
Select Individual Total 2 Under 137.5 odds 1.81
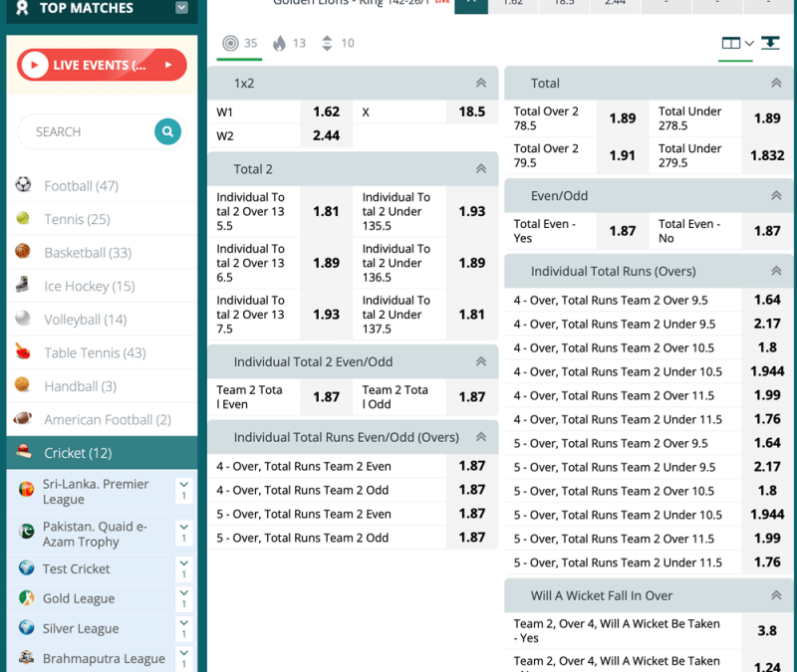click(x=471, y=315)
